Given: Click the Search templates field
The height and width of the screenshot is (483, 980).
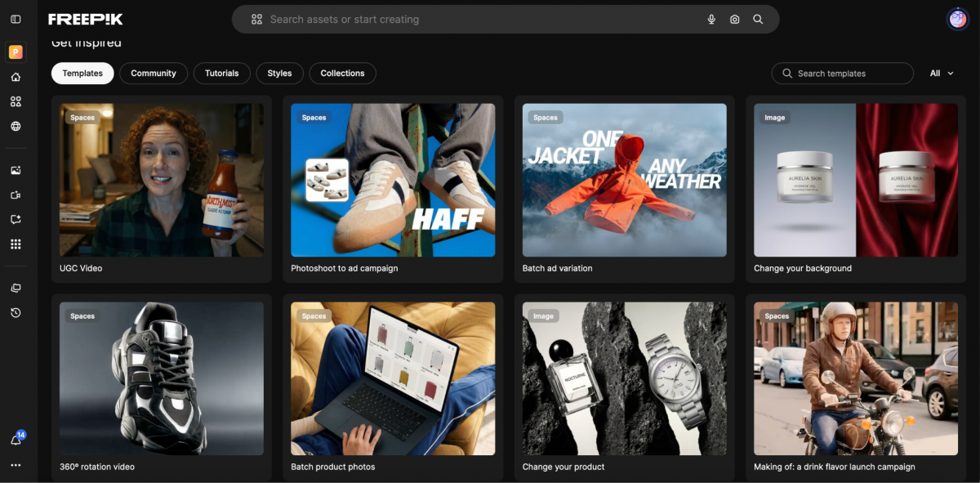Looking at the screenshot, I should click(x=842, y=74).
